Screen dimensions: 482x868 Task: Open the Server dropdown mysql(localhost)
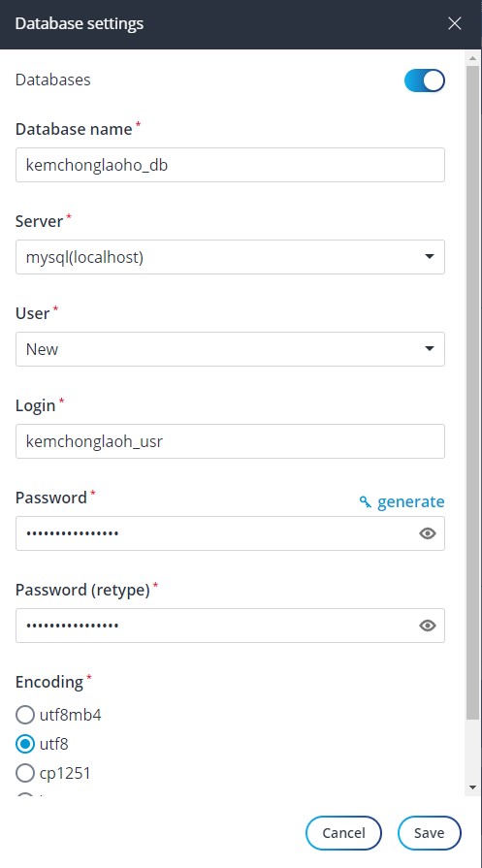click(x=230, y=257)
